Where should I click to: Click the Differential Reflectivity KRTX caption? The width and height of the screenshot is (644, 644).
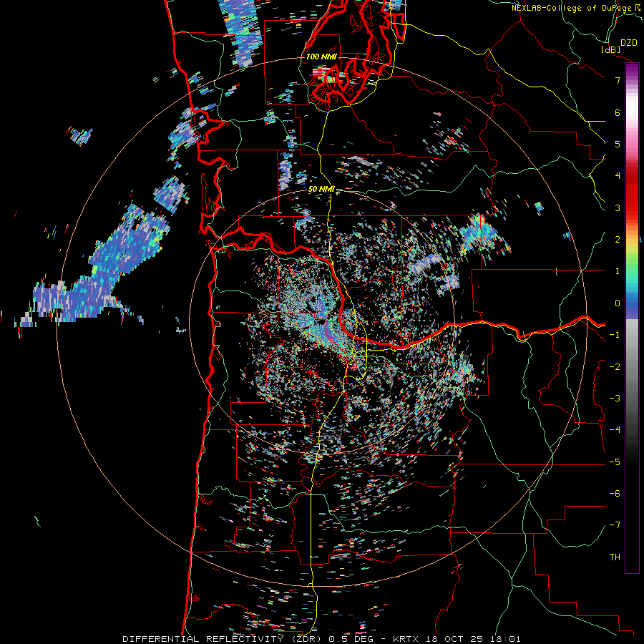pos(321,639)
